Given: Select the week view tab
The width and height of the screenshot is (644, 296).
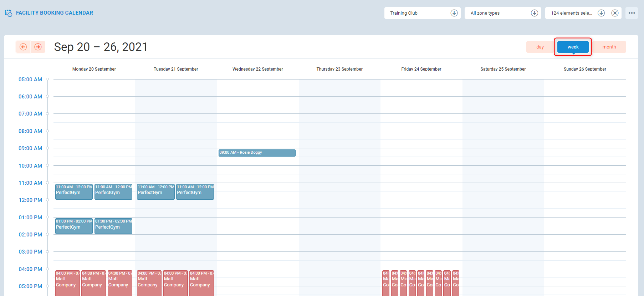Looking at the screenshot, I should point(573,47).
